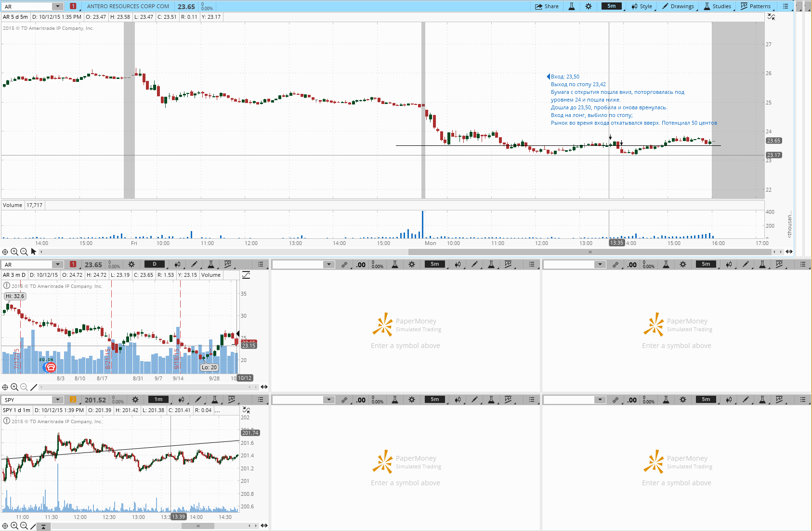The height and width of the screenshot is (531, 812).
Task: Toggle chart auto-scale arrows icon at top right
Action: pyautogui.click(x=771, y=17)
